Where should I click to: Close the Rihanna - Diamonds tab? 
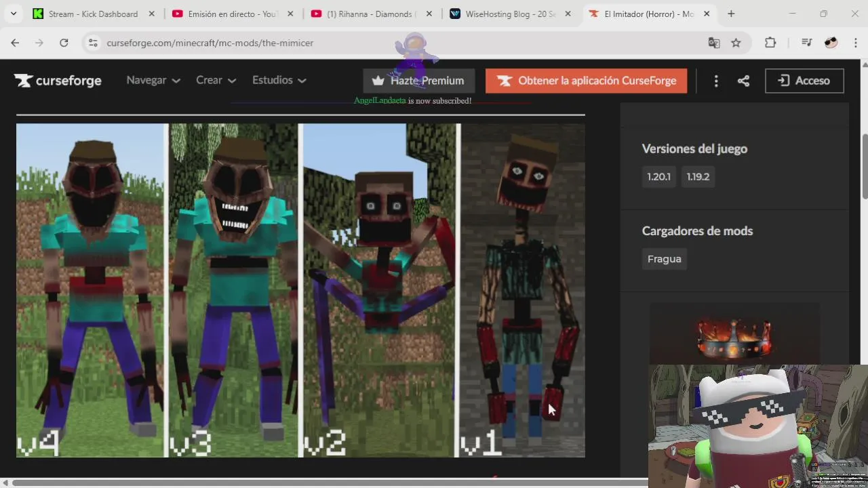point(429,14)
